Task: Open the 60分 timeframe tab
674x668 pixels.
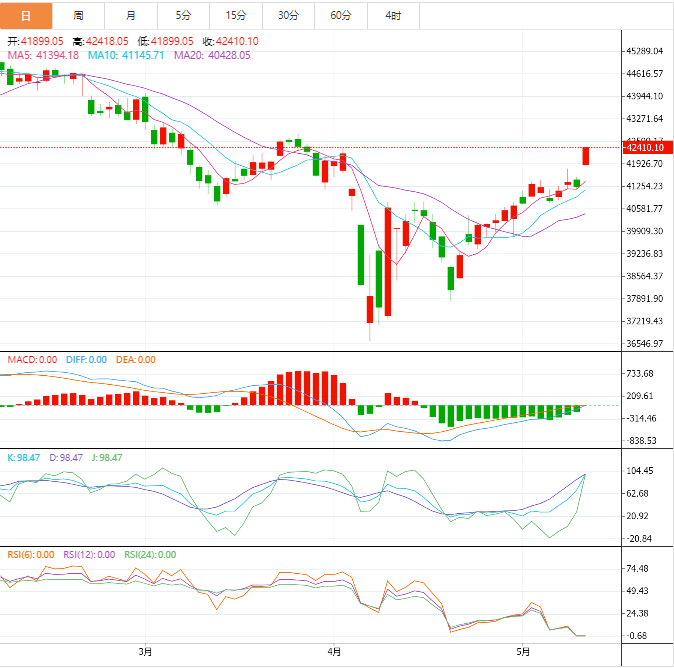Action: [341, 15]
